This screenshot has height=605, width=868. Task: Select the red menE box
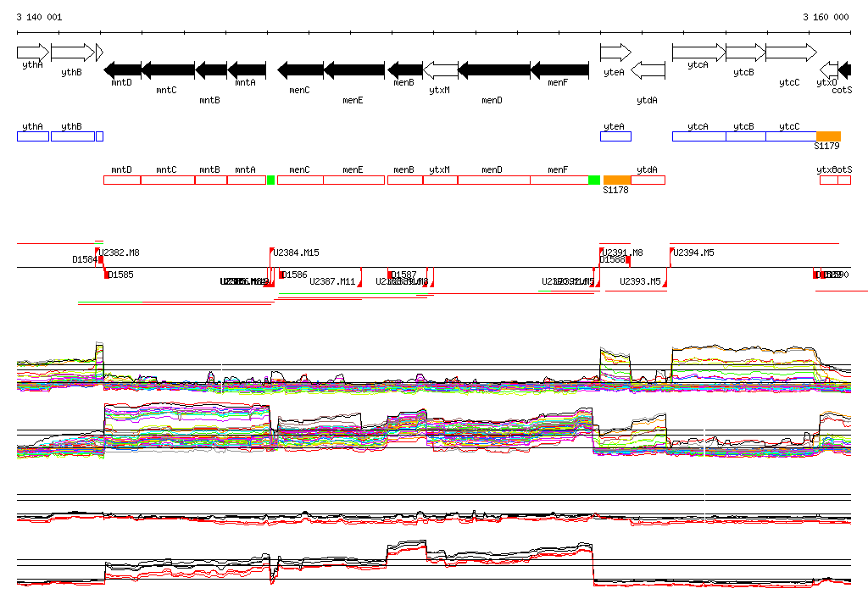click(x=353, y=180)
